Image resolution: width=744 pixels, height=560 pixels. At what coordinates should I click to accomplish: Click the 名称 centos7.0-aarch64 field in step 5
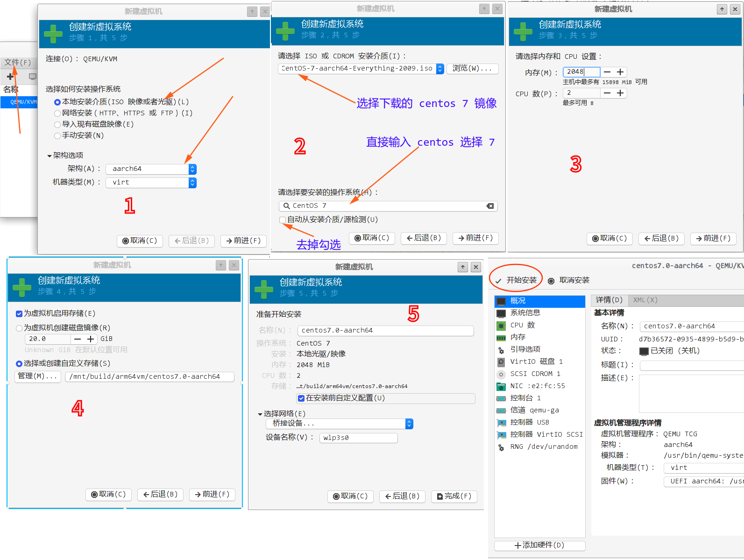[386, 331]
